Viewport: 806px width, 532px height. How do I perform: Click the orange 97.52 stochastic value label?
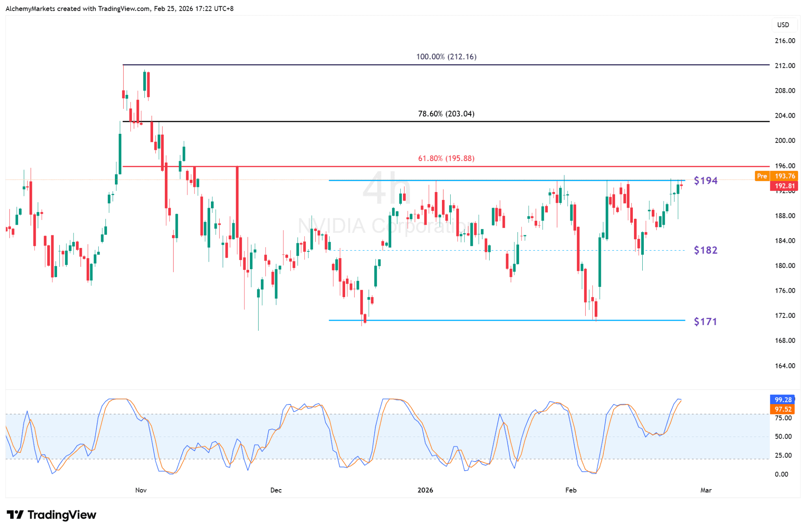(783, 409)
